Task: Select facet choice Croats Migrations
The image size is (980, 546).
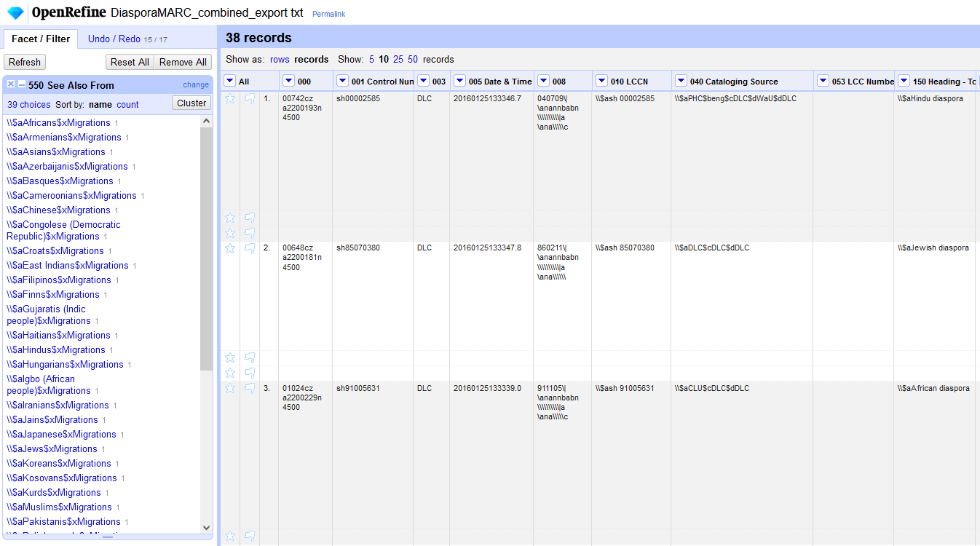Action: pos(55,250)
